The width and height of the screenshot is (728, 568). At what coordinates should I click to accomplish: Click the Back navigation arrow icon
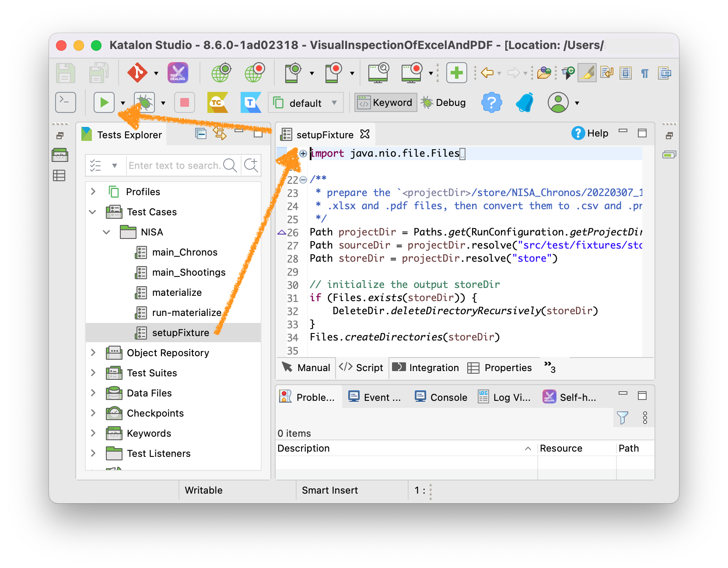click(487, 73)
